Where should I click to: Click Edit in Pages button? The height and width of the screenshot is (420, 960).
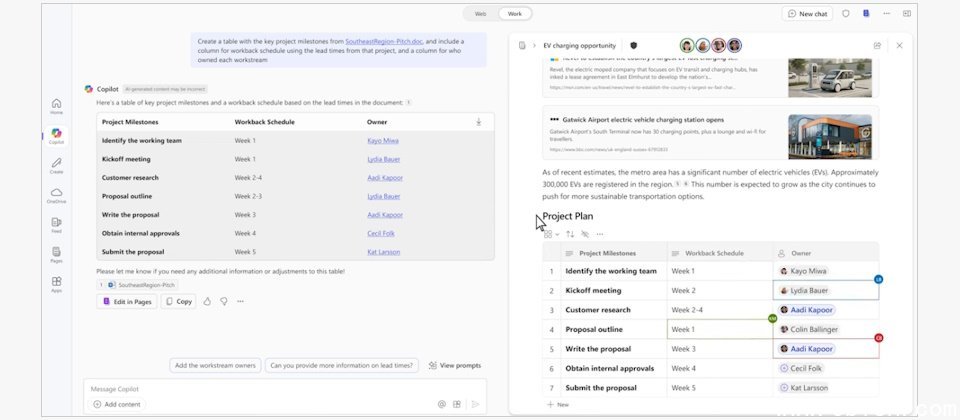[127, 301]
